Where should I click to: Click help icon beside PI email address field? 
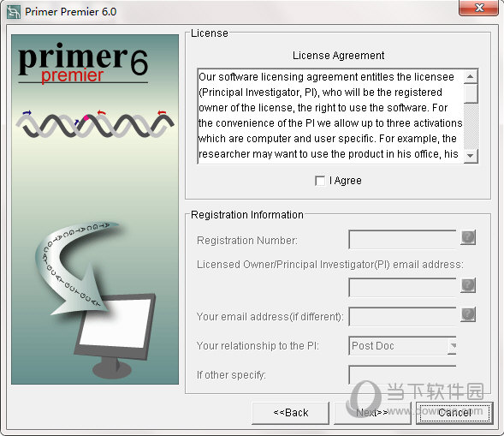(x=468, y=285)
